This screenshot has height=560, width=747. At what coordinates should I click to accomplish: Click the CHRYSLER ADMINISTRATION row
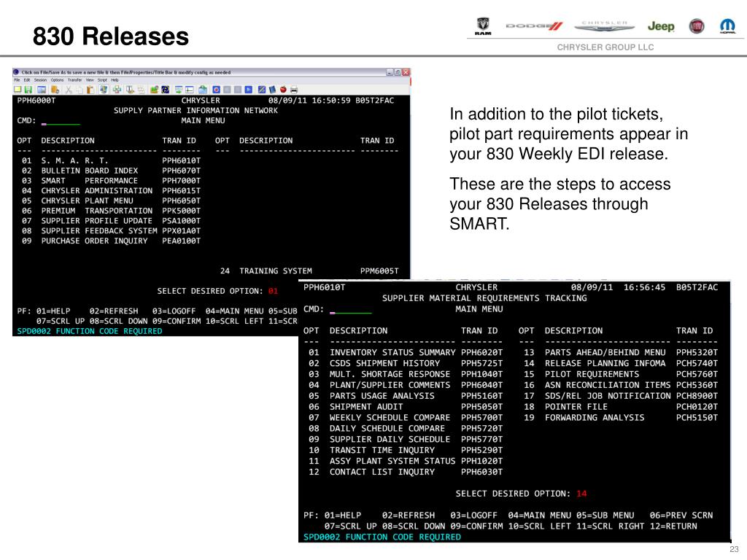(x=109, y=191)
